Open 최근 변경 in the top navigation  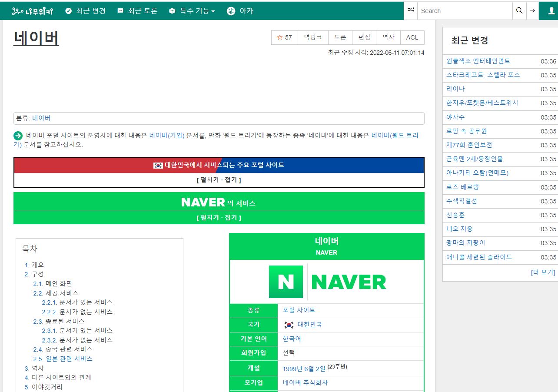coord(85,11)
